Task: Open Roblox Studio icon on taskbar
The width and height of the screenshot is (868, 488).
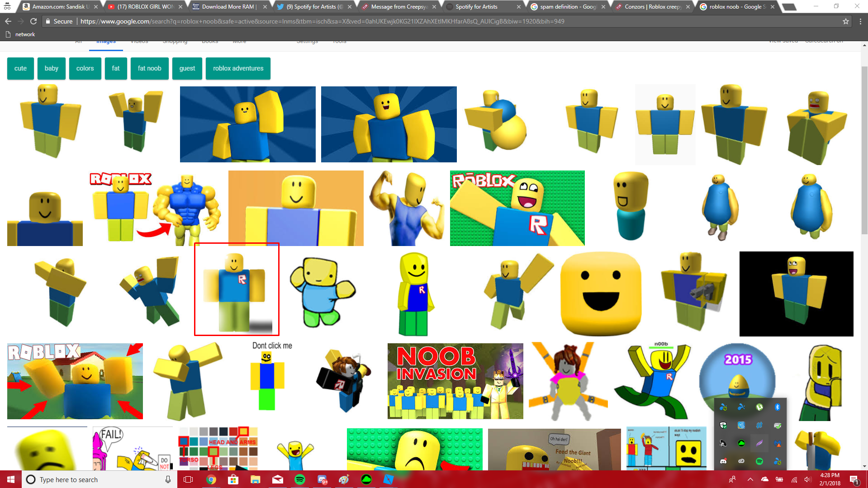Action: (x=389, y=479)
